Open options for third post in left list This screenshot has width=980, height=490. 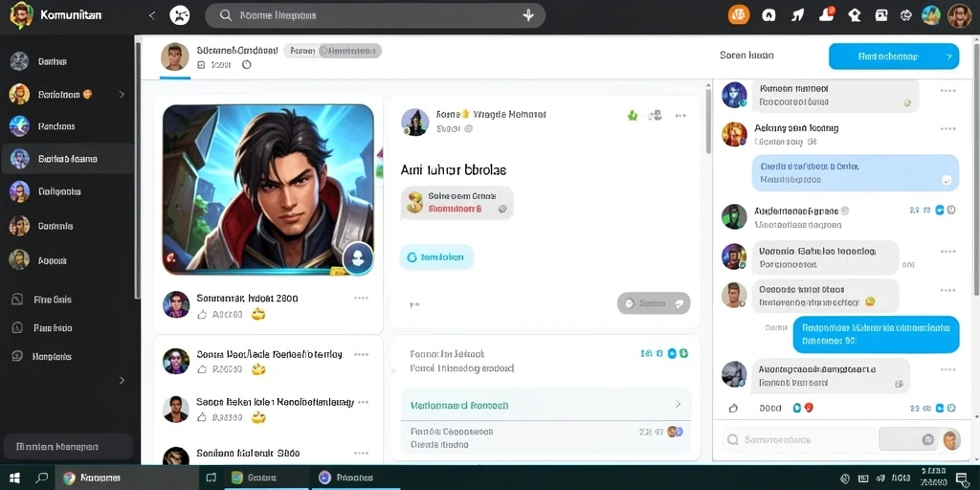click(361, 403)
